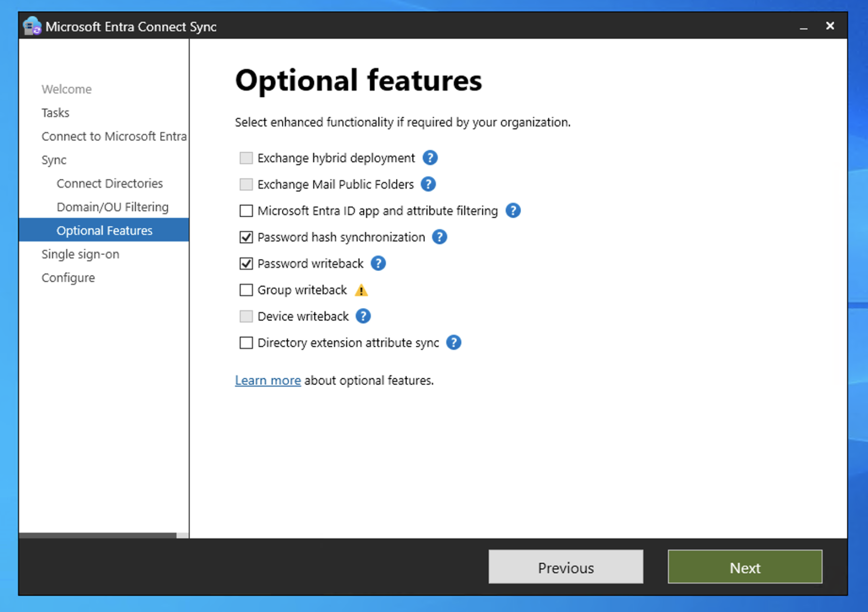Open help for Device writeback
868x612 pixels.
[363, 316]
